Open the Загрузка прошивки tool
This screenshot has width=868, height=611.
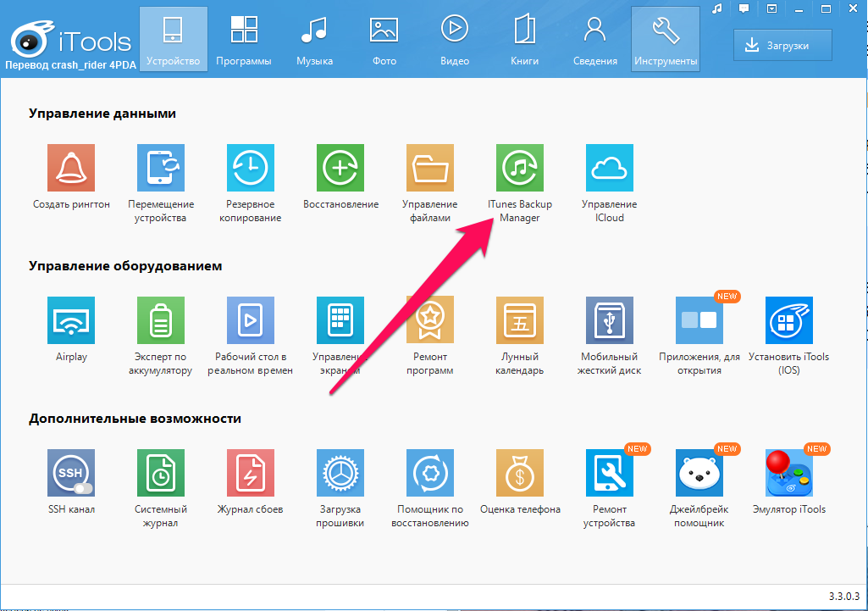pyautogui.click(x=340, y=473)
